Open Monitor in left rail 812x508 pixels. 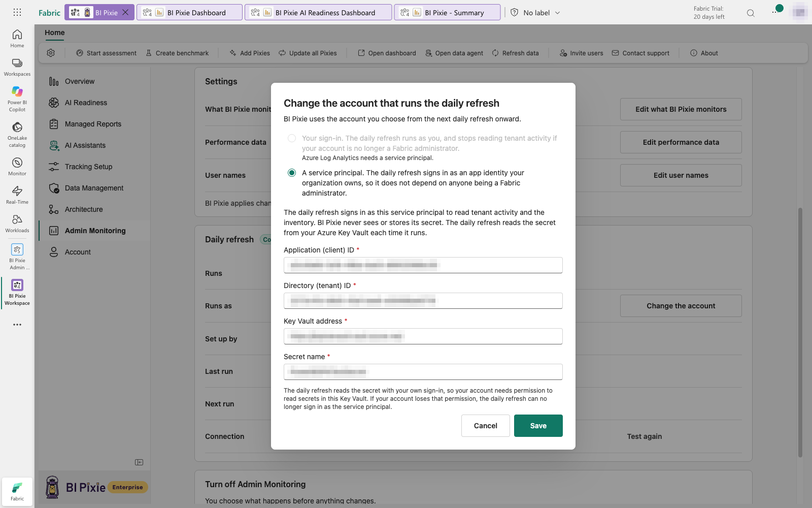click(17, 167)
